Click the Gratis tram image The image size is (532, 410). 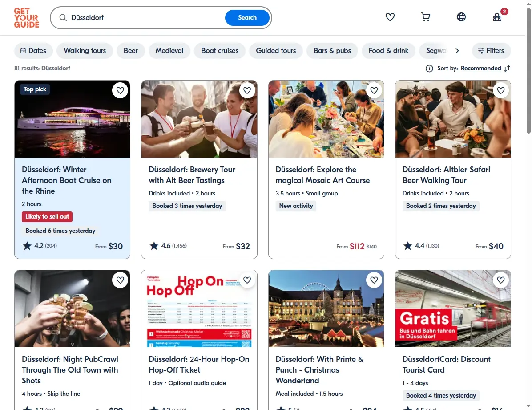pyautogui.click(x=453, y=309)
